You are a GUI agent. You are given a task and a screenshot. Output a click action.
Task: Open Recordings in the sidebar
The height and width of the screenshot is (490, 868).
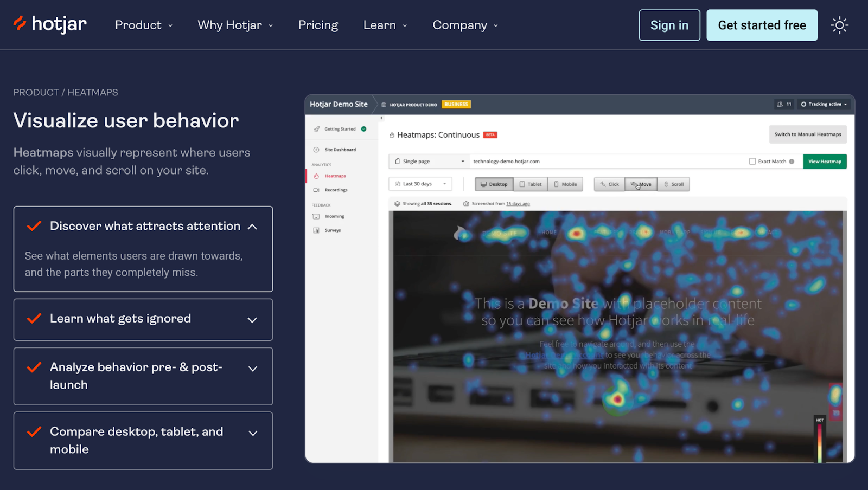click(336, 190)
